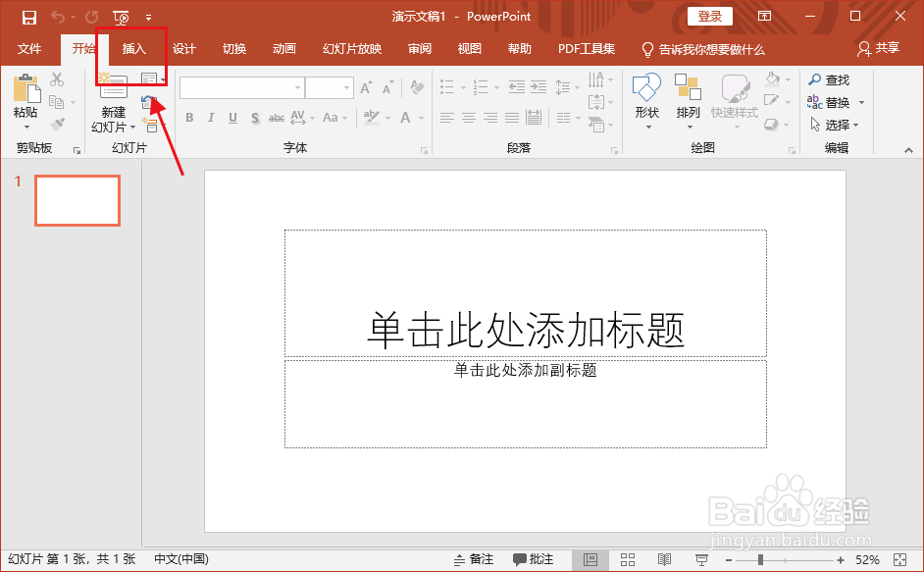Click the 登录 (Sign in) button
The image size is (924, 572).
[x=709, y=16]
